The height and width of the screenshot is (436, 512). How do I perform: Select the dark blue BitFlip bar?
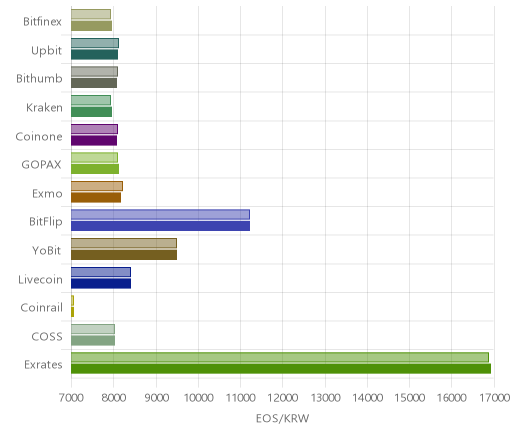click(x=160, y=226)
